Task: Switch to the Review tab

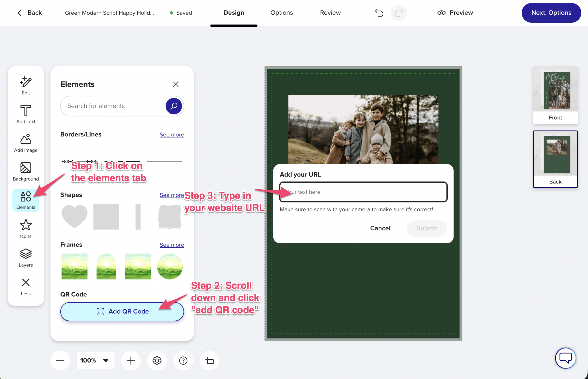Action: (330, 13)
